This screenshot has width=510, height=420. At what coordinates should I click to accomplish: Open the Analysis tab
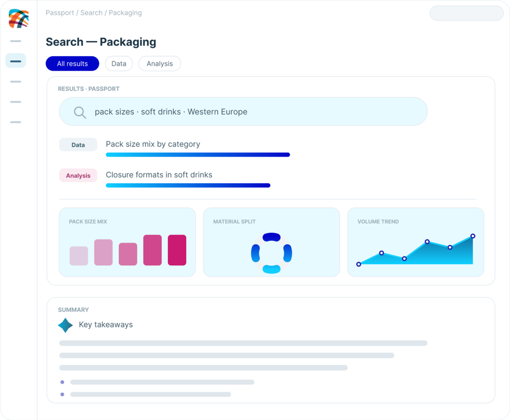coord(160,64)
